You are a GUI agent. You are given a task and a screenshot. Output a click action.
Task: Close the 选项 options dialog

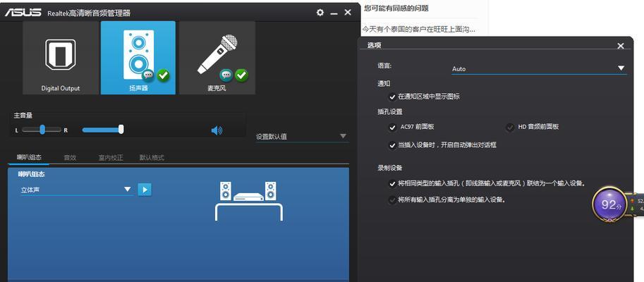(621, 46)
